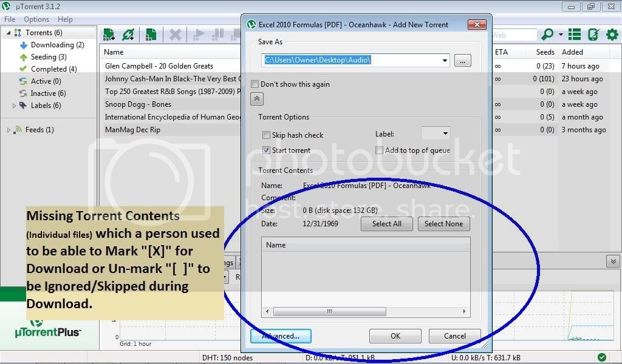Viewport: 622px width, 364px height.
Task: Enable the Skip hash check checkbox
Action: tap(266, 135)
